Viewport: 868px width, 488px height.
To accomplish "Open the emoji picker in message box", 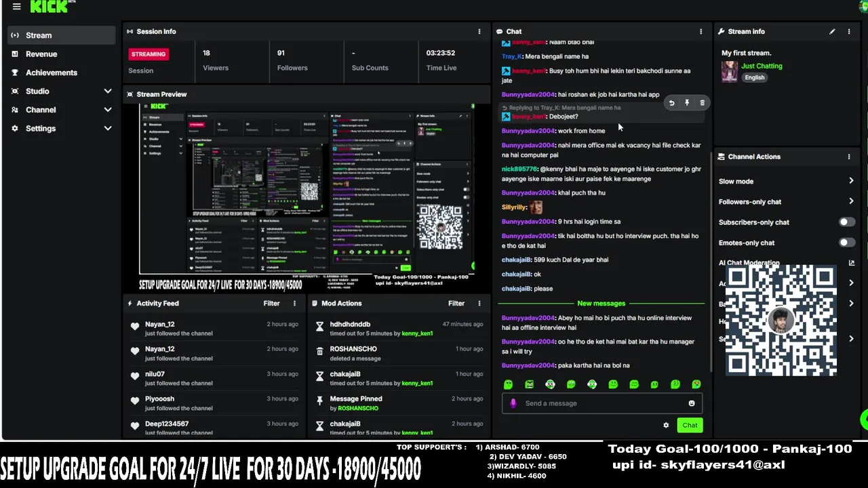I will tap(692, 403).
